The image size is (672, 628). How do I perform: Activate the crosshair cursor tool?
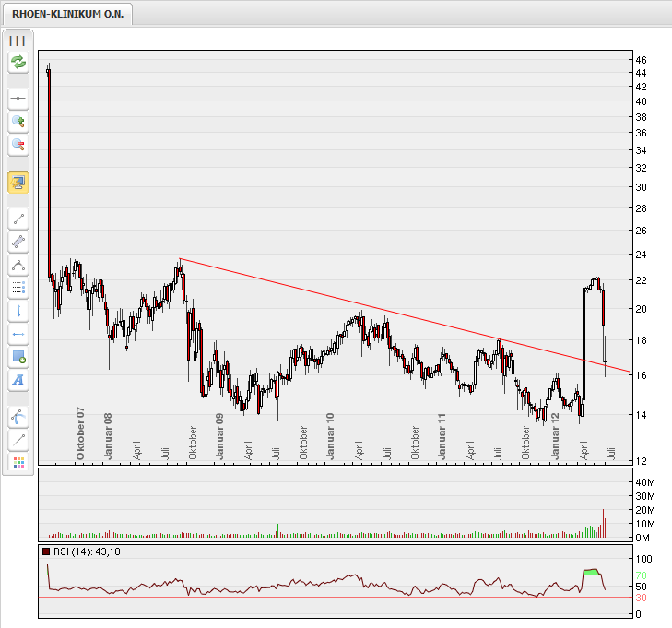[18, 99]
